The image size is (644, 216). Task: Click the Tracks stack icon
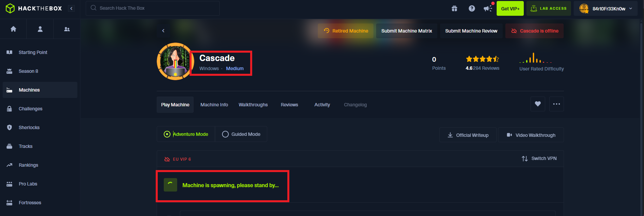coord(9,146)
